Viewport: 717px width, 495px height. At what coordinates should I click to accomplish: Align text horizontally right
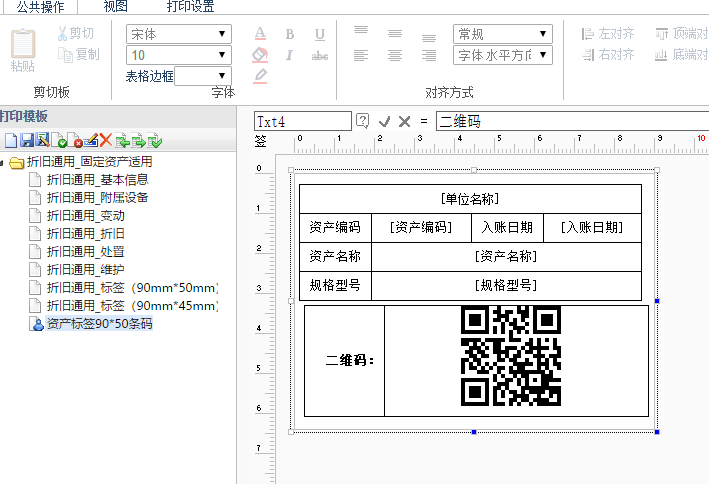429,56
